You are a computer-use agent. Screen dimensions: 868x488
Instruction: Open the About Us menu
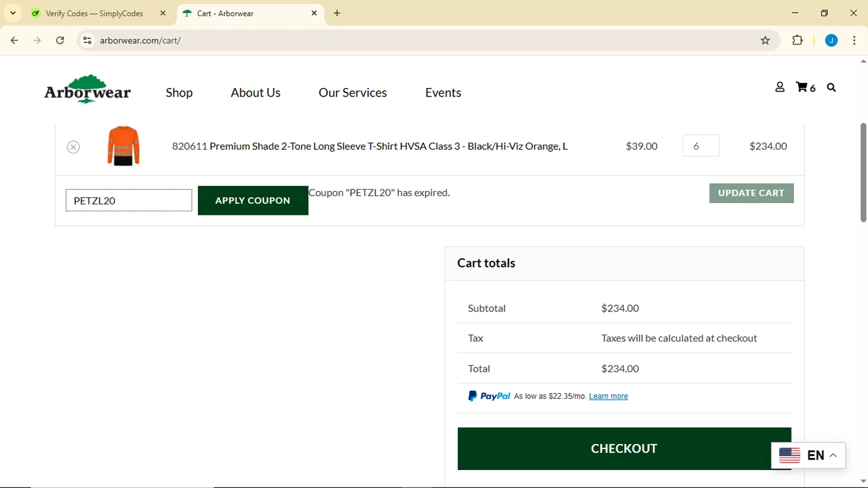pyautogui.click(x=256, y=93)
